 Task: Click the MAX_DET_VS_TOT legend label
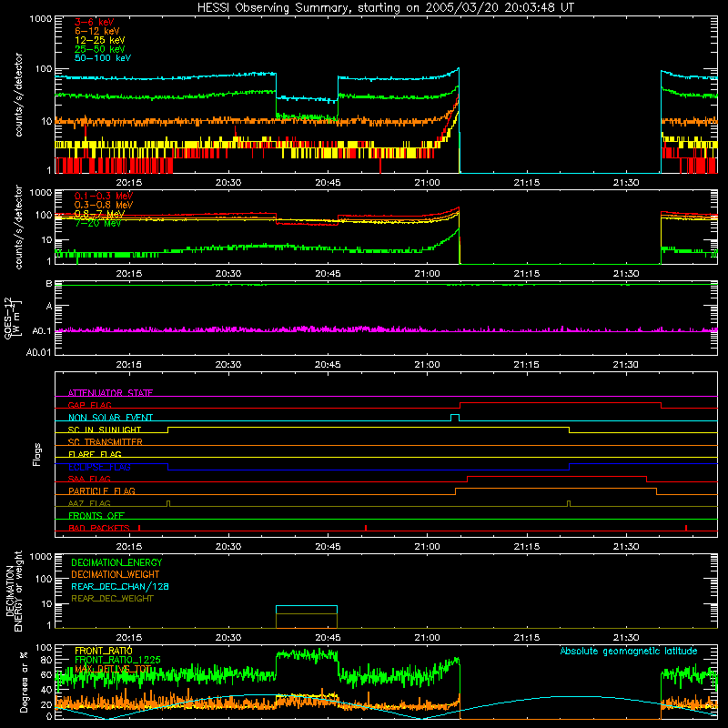[x=113, y=669]
